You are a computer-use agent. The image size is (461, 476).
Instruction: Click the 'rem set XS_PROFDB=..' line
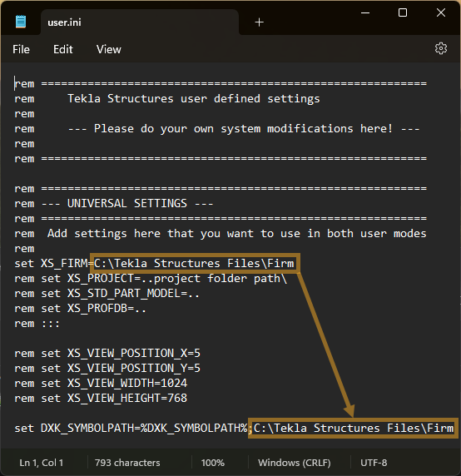coord(81,309)
